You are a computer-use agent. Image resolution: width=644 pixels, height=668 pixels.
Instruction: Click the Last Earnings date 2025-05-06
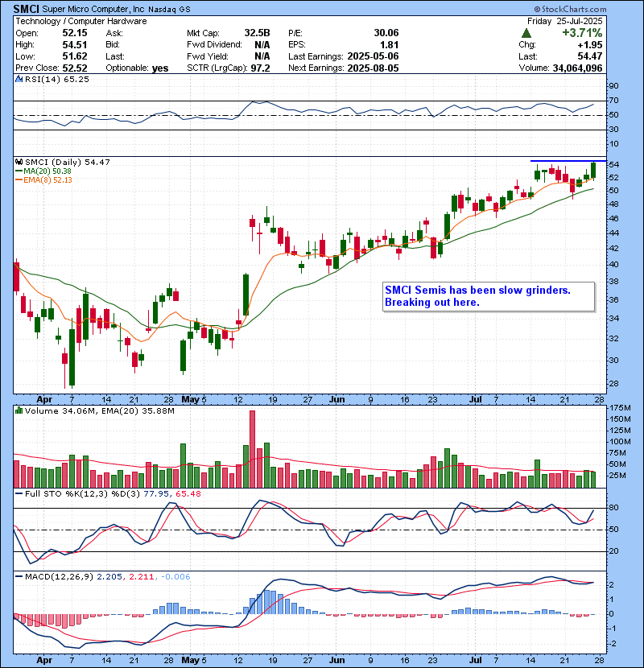373,56
